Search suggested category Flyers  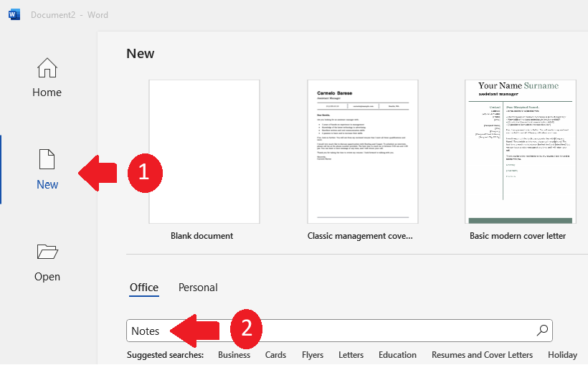313,355
